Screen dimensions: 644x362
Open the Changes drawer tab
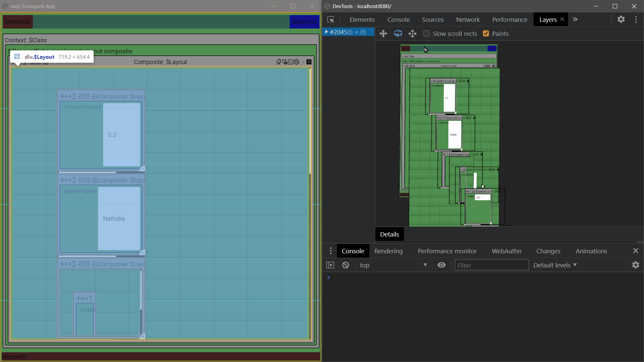point(548,251)
